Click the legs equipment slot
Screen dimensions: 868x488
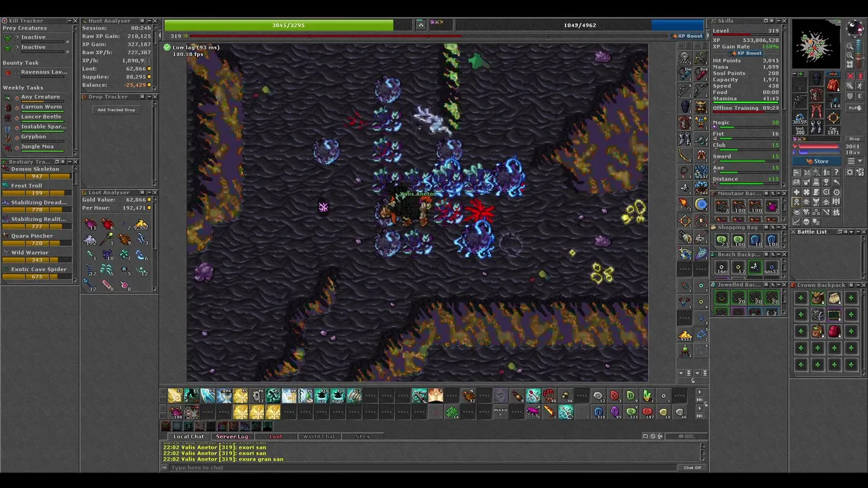[816, 113]
